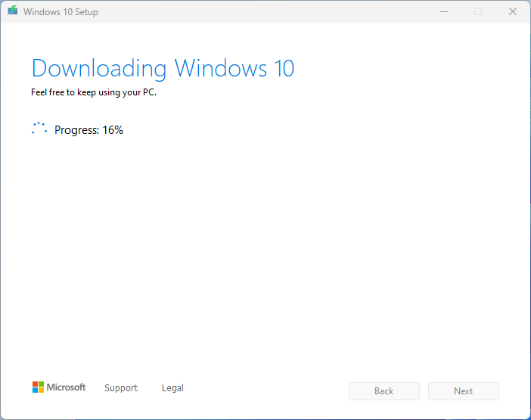531x420 pixels.
Task: Click the Windows 10 Setup title bar icon
Action: tap(12, 12)
